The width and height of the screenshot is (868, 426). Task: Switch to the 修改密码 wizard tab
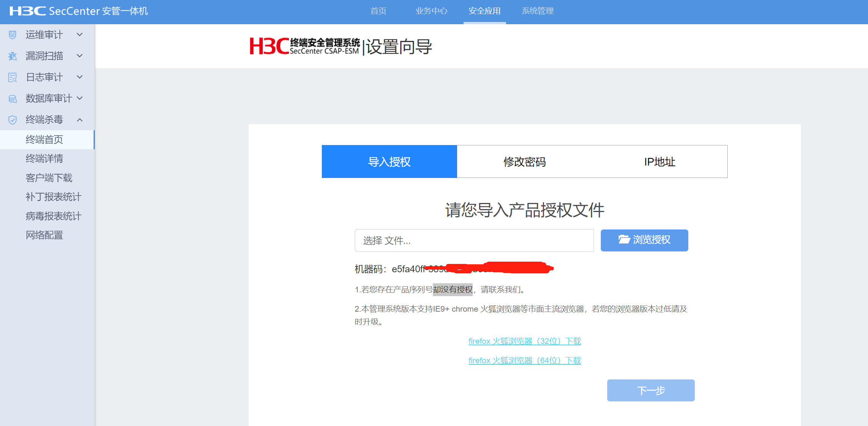pos(524,162)
